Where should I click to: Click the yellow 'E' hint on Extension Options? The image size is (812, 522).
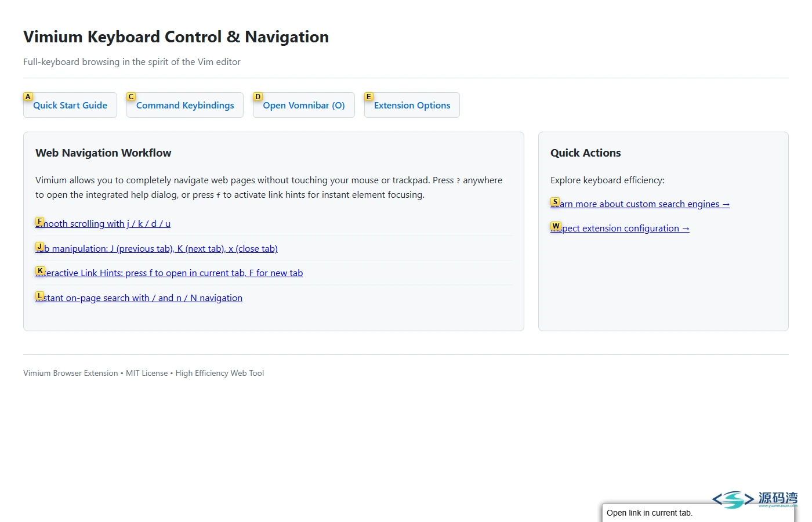368,97
